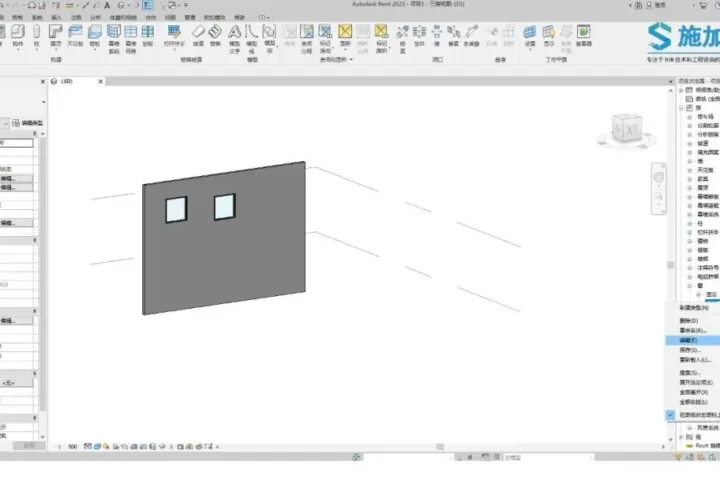Select the left window on the wall
This screenshot has width=720, height=480.
click(176, 209)
